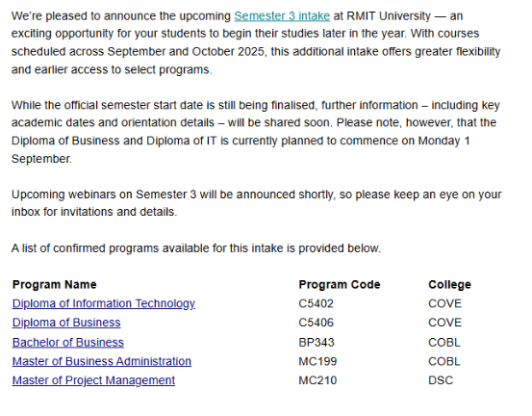532x416 pixels.
Task: Go to the Master of Project Management link
Action: tap(93, 380)
